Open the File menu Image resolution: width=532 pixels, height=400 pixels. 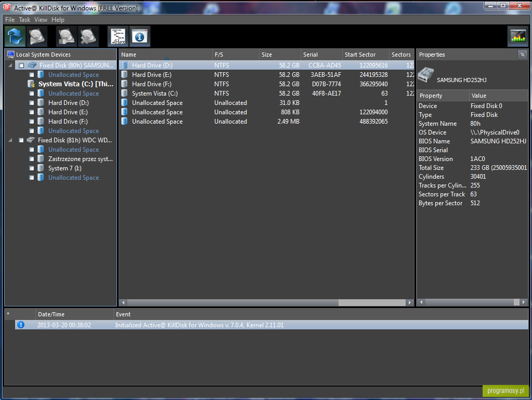[10, 20]
